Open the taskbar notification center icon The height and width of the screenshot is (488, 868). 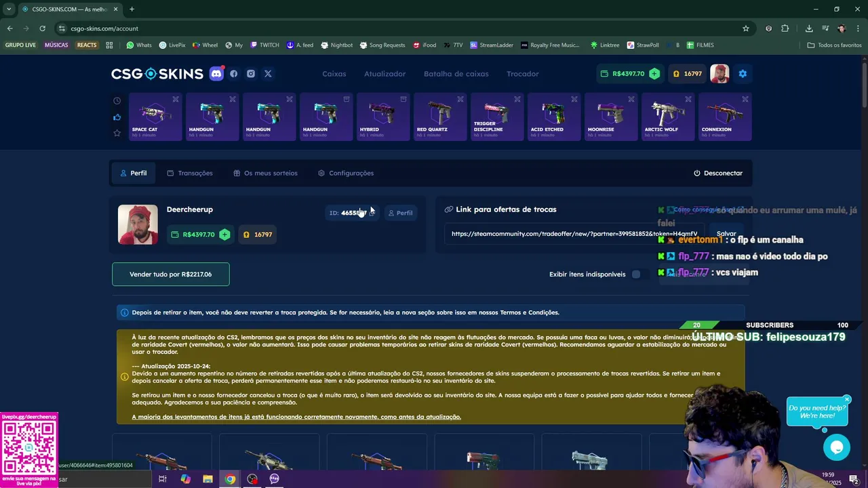(x=854, y=479)
